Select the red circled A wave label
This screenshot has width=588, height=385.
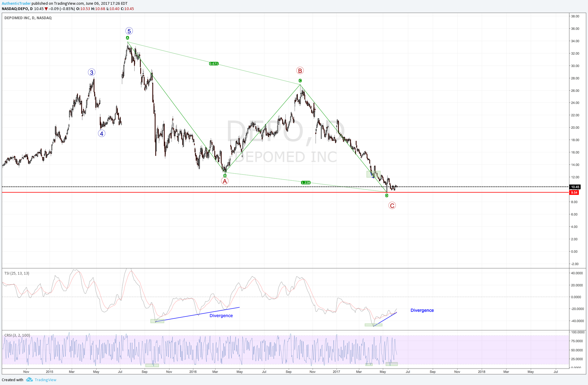(225, 181)
